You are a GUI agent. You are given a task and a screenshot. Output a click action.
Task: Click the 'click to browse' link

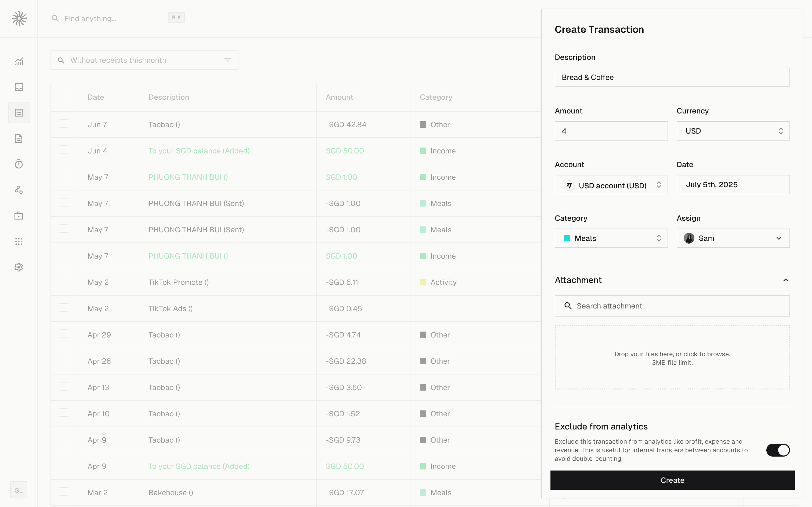pyautogui.click(x=706, y=354)
